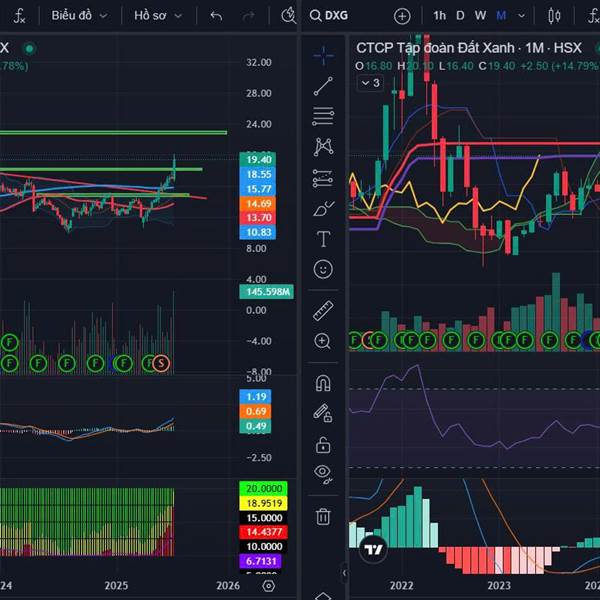Click 24.00 on left price axis
Viewport: 600px width, 600px height.
[259, 124]
